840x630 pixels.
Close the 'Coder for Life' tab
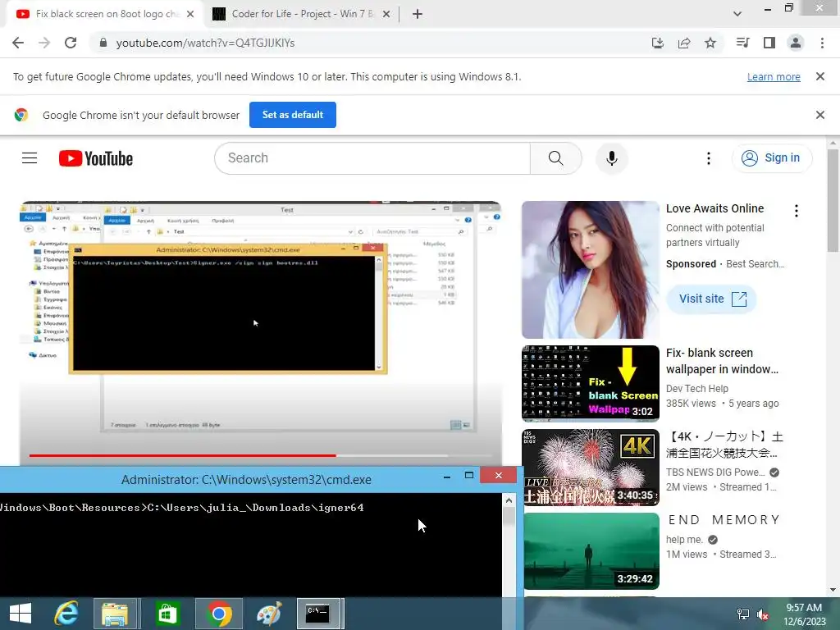click(x=386, y=14)
